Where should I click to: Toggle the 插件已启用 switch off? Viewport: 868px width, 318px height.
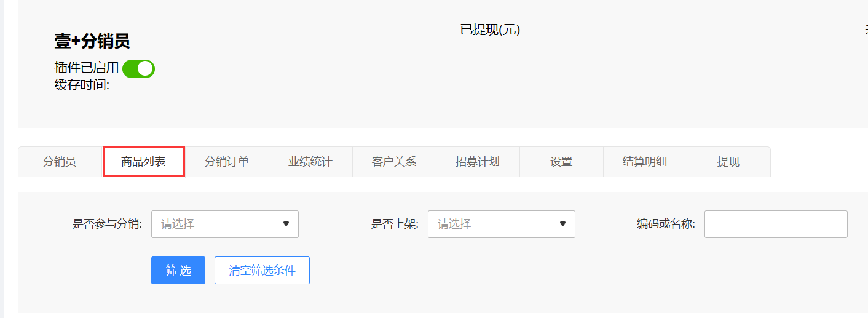(x=138, y=69)
